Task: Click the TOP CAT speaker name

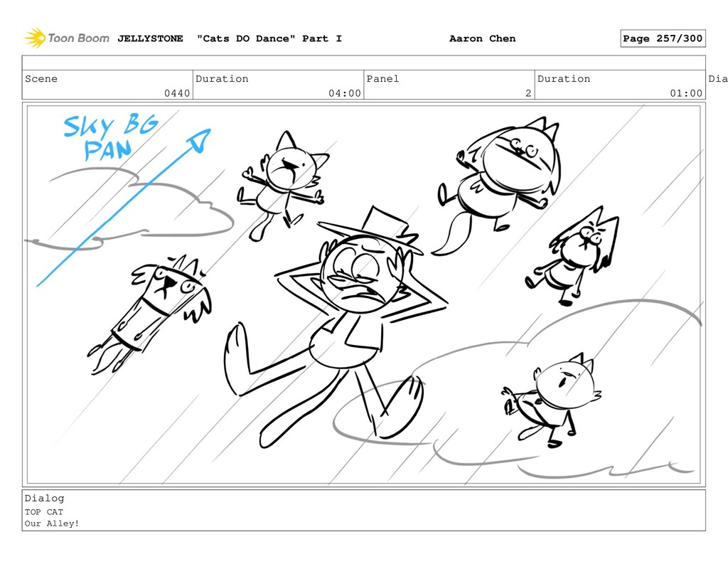Action: tap(43, 512)
